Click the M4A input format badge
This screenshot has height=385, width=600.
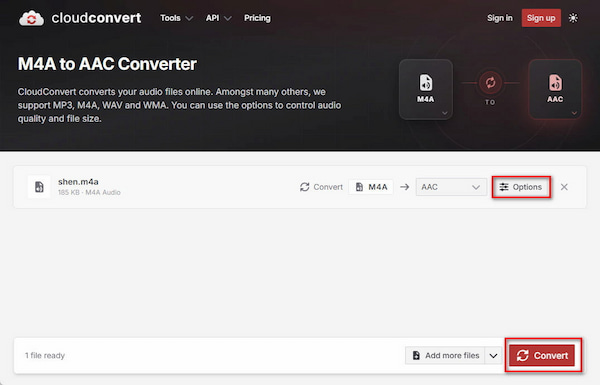click(x=371, y=187)
